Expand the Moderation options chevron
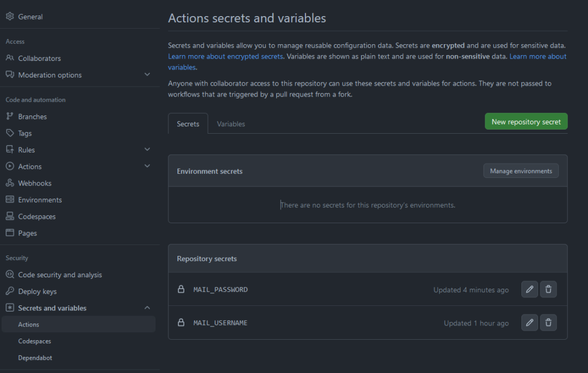Screen dimensions: 588x373 (147, 75)
